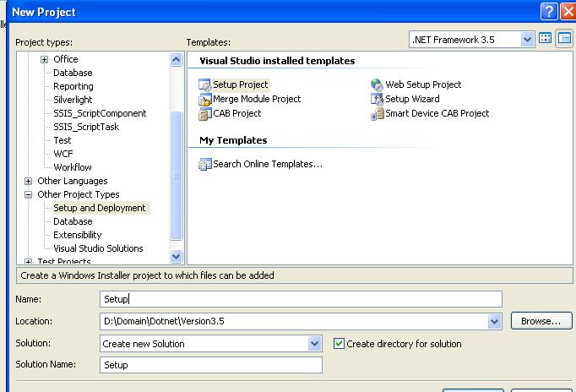Select Extensibility under Other Project Types

(78, 235)
